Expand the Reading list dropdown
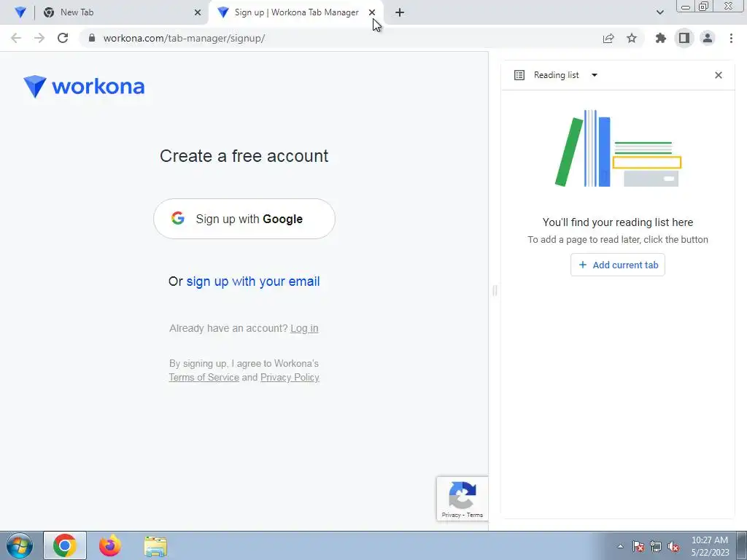 pyautogui.click(x=594, y=75)
